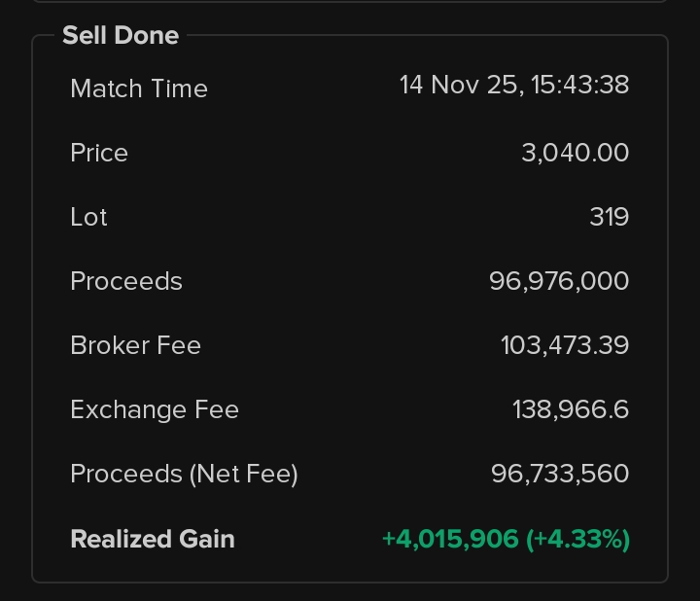
Task: Select the price value 3,040.00
Action: click(575, 153)
